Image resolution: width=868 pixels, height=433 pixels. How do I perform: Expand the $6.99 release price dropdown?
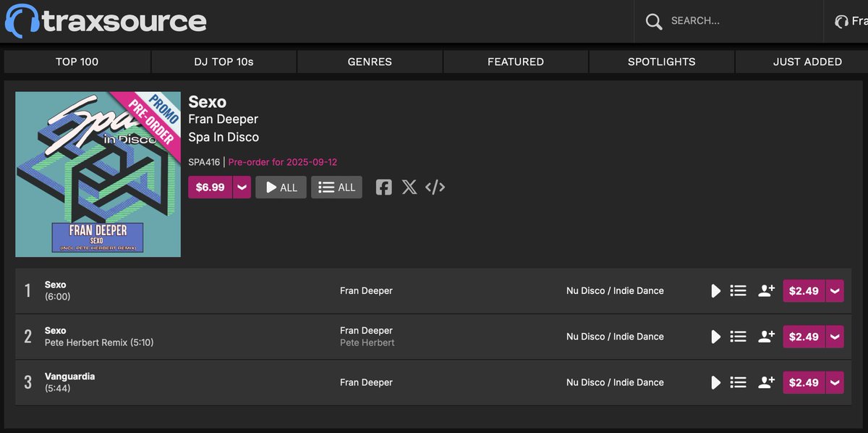tap(242, 187)
